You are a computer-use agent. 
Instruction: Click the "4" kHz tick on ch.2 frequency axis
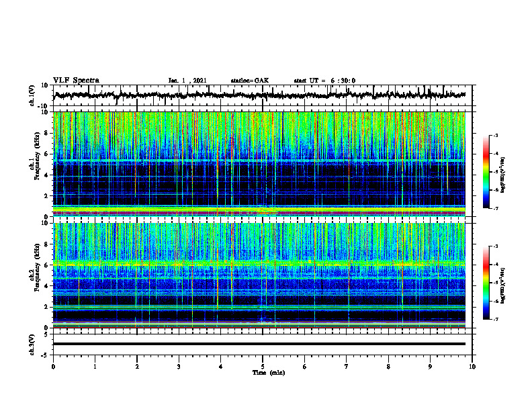[x=47, y=286]
